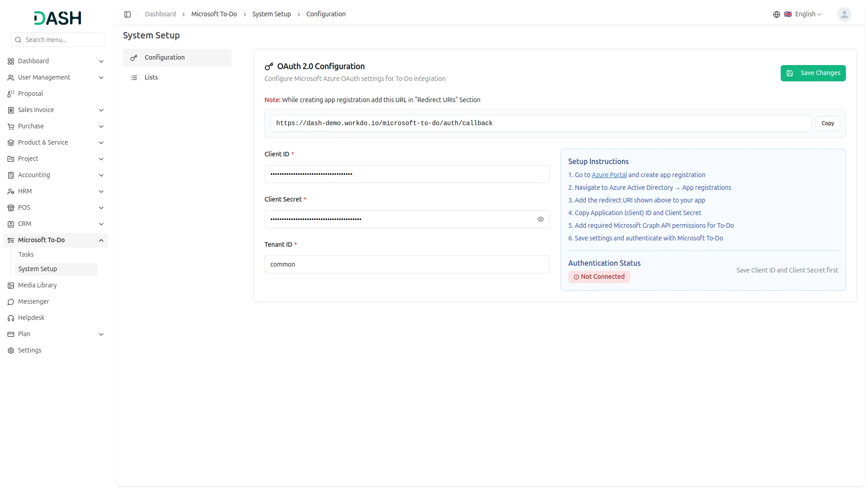868x488 pixels.
Task: Open the Media Library menu item
Action: coord(56,286)
